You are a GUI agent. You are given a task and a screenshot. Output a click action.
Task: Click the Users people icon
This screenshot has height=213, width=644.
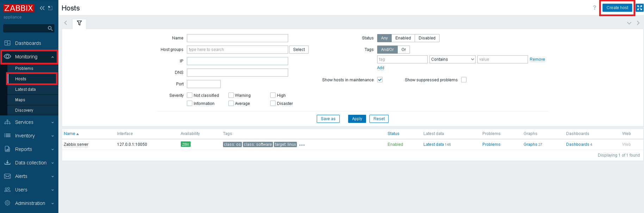(x=7, y=189)
